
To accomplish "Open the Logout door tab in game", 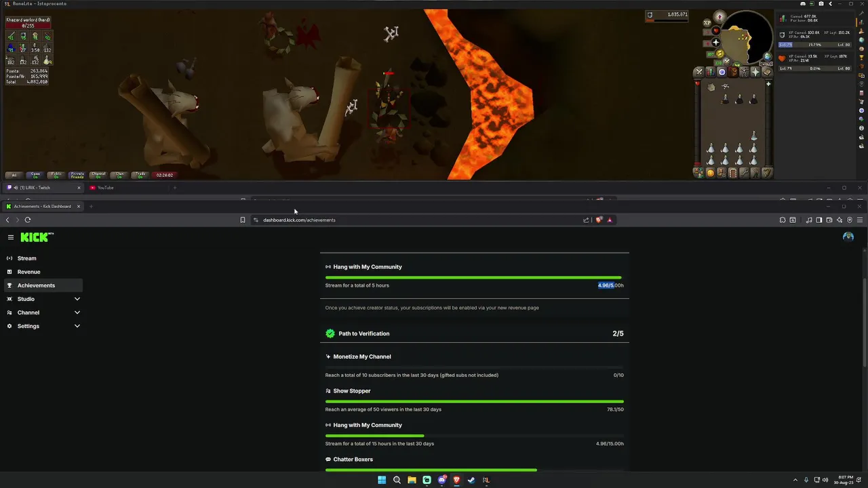I will (x=732, y=173).
